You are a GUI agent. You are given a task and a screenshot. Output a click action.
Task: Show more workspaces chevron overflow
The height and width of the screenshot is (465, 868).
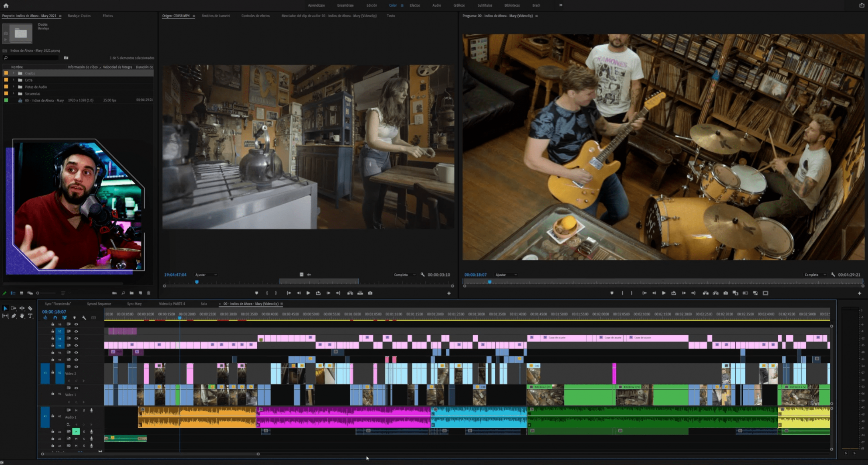point(561,5)
